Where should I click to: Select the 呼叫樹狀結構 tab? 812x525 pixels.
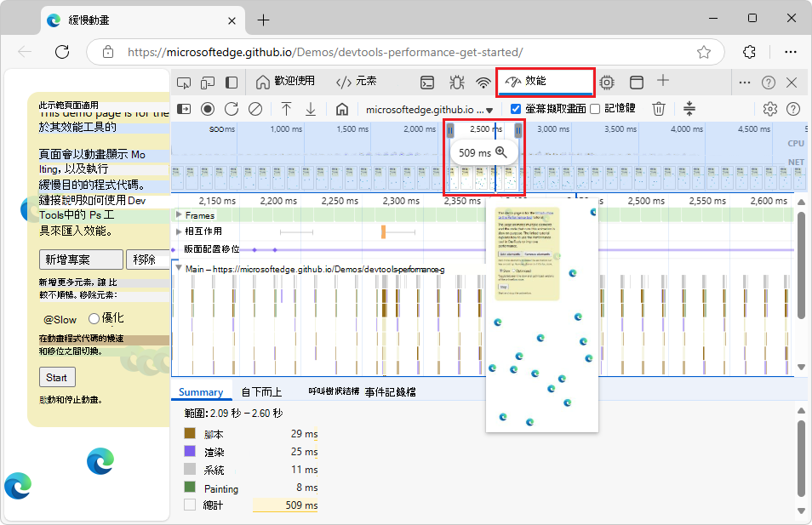click(x=334, y=391)
